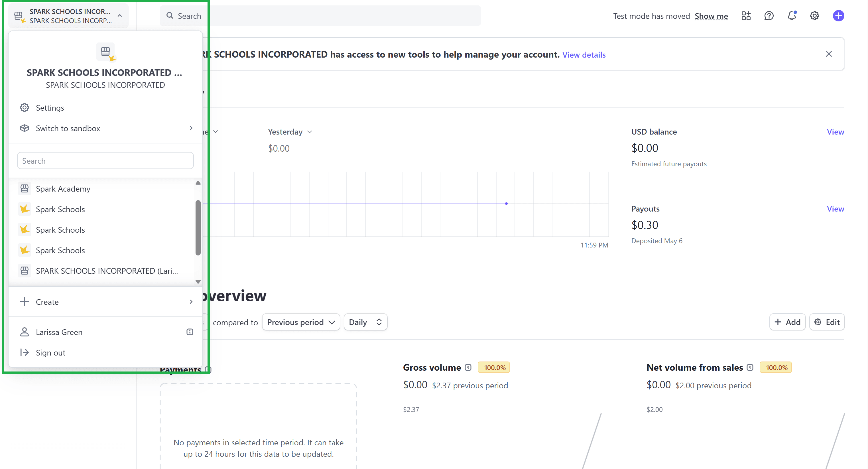
Task: Open the notifications bell icon
Action: click(792, 16)
